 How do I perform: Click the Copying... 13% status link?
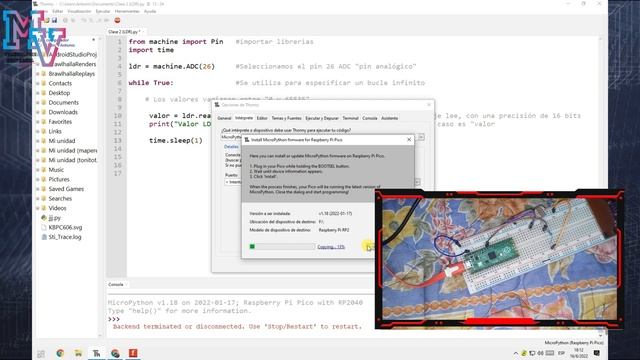point(331,247)
